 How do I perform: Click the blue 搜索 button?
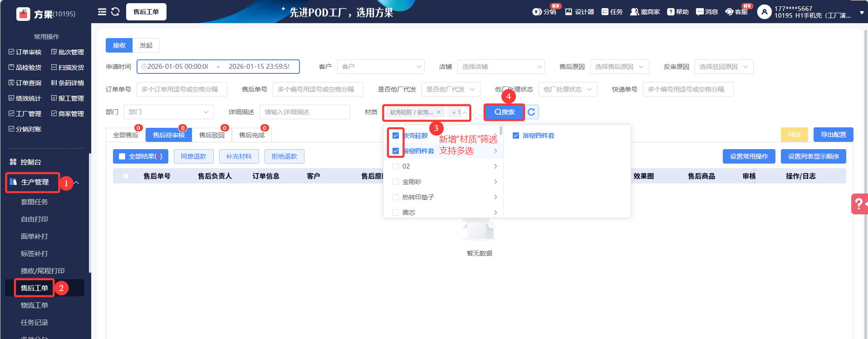[x=504, y=112]
